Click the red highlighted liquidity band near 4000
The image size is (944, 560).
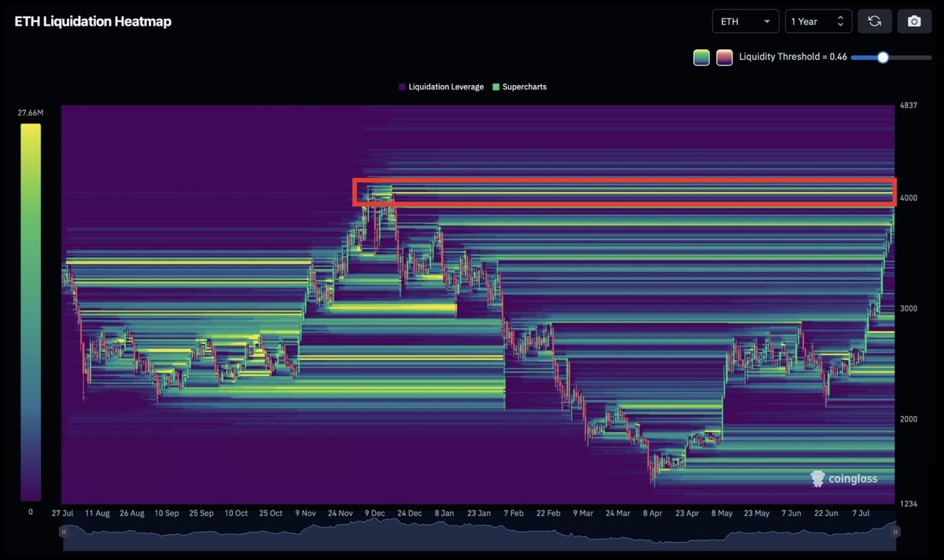pos(625,192)
